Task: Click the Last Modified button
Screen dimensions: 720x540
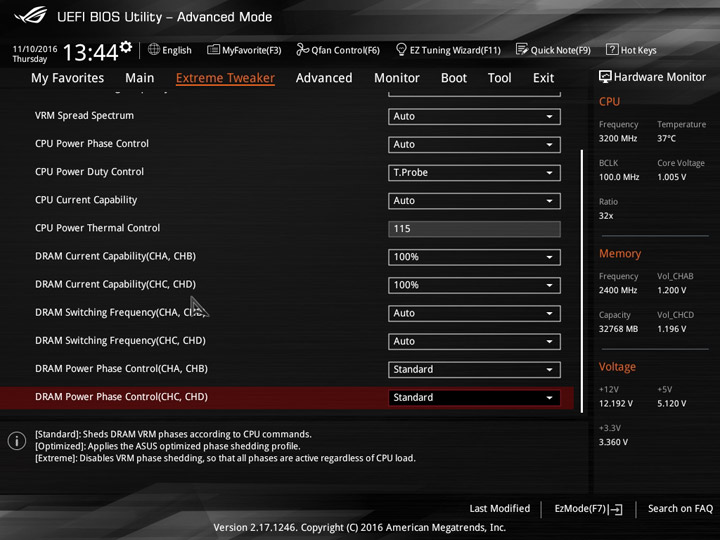Action: point(500,508)
